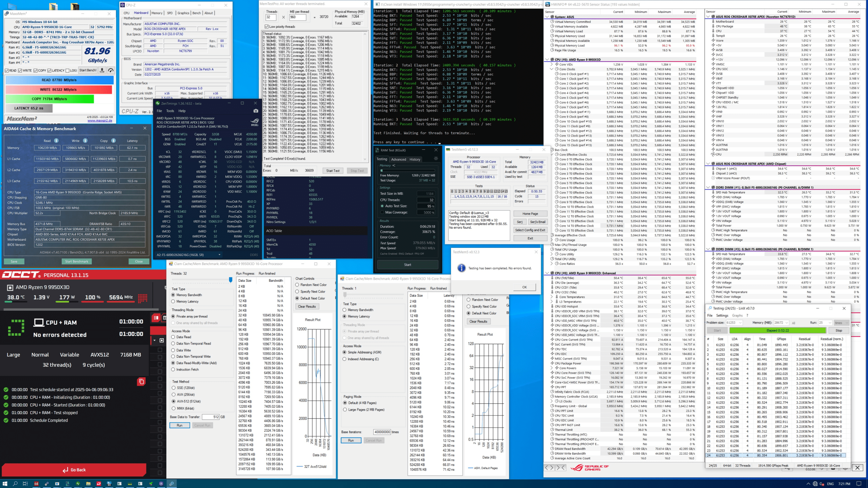The image size is (868, 488).
Task: Click the ZenTimings camera screenshot icon
Action: [x=256, y=111]
